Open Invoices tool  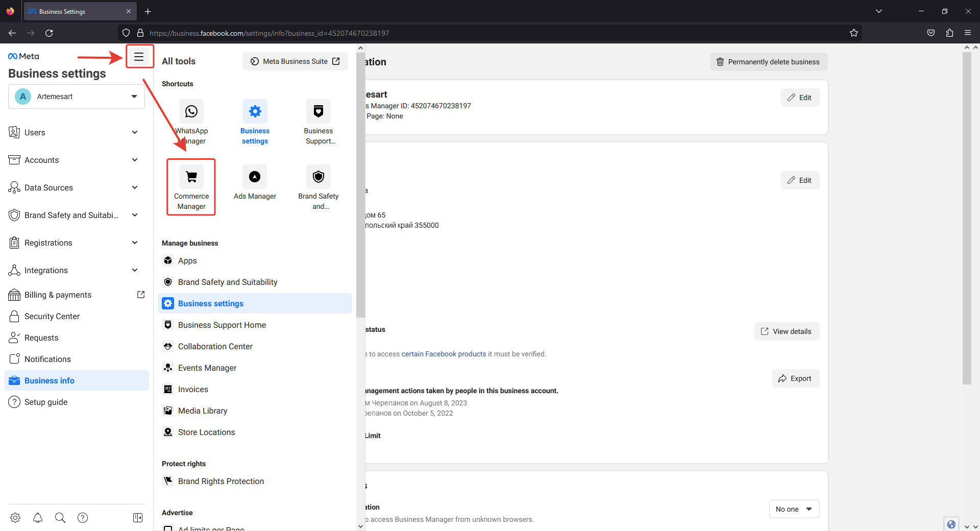tap(255, 390)
